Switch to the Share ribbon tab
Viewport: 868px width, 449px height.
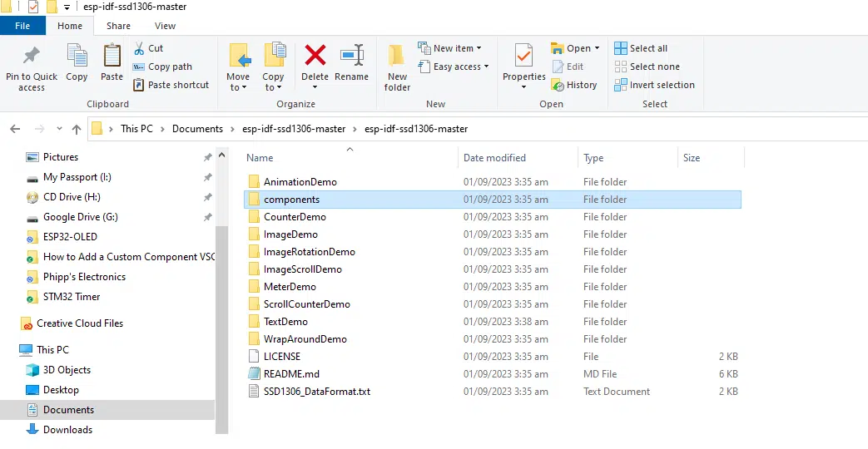click(x=118, y=26)
